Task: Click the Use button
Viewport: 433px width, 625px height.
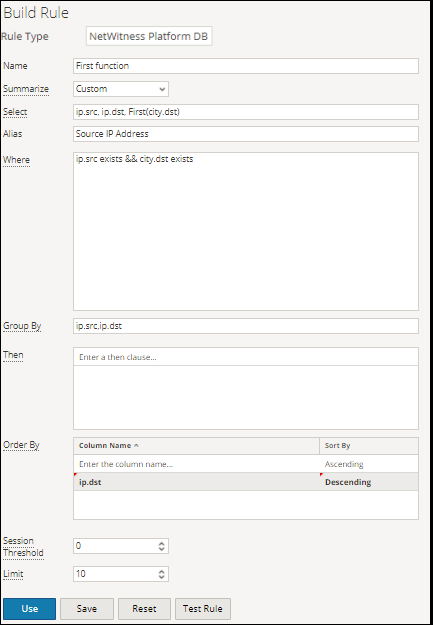Action: click(30, 609)
